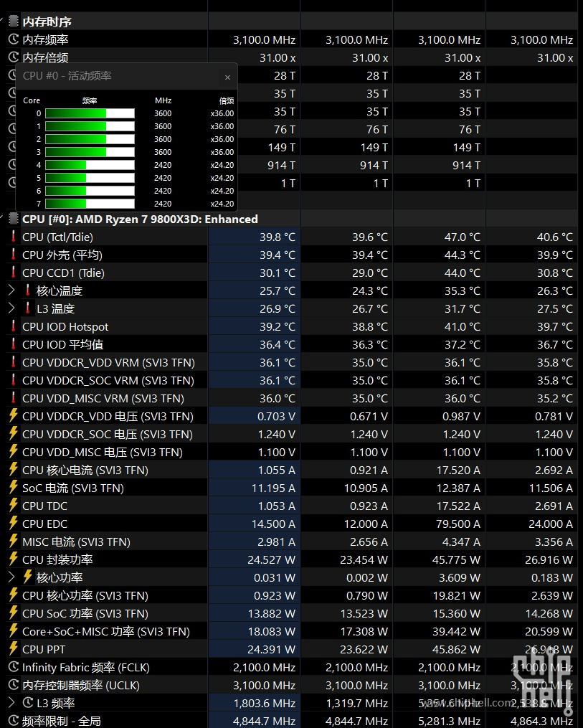Select the 内存时序 section header

[47, 22]
